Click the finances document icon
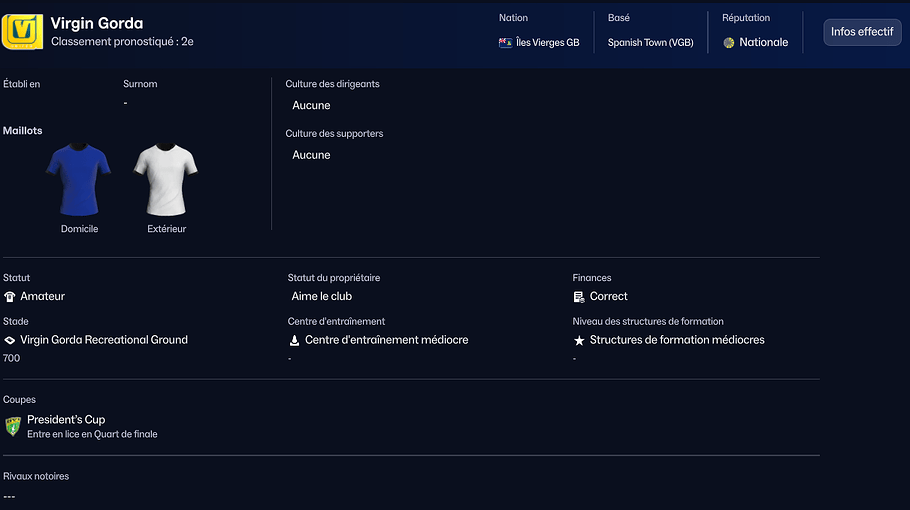910x510 pixels. [x=579, y=297]
